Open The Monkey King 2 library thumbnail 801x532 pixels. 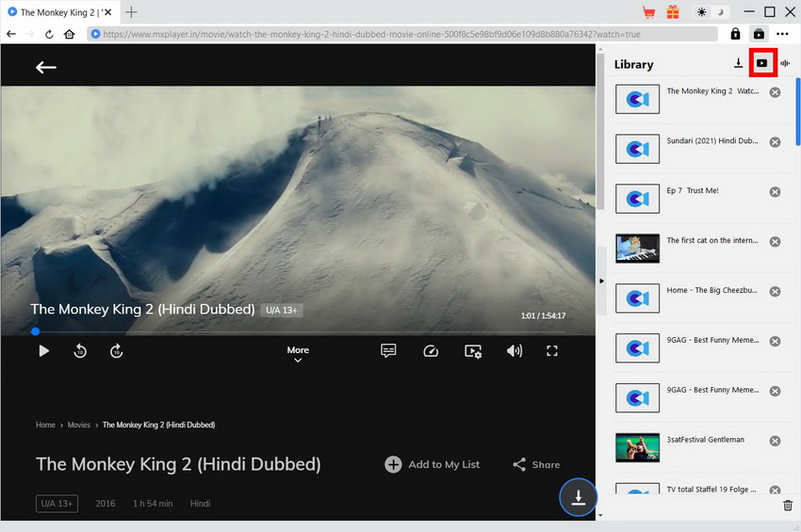(638, 99)
